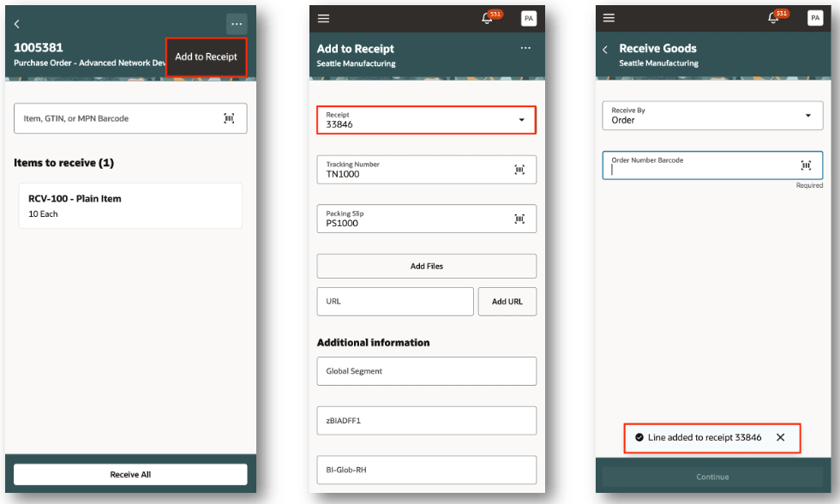Tap the Receive All button

point(130,475)
